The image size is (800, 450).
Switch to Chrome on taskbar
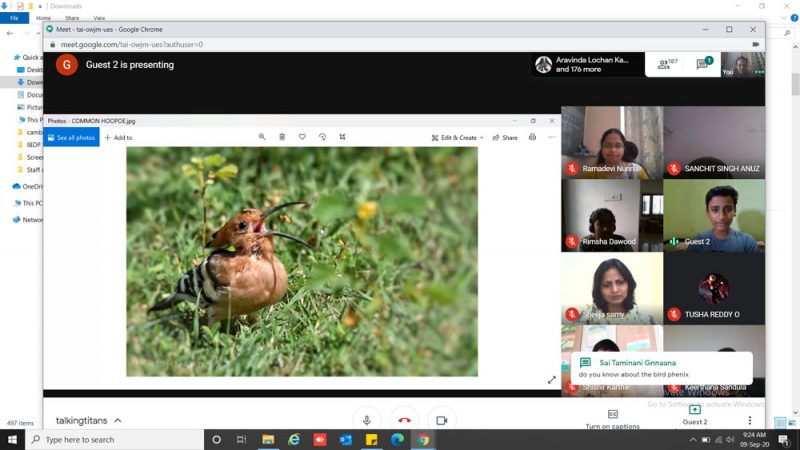[x=423, y=439]
